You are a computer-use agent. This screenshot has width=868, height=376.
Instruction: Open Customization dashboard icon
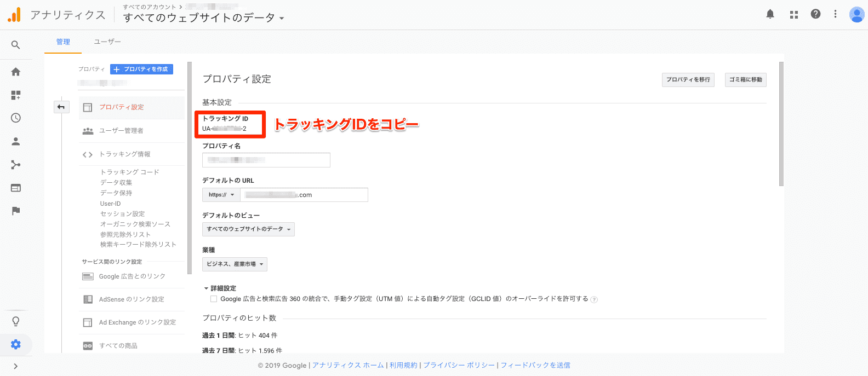coord(16,95)
